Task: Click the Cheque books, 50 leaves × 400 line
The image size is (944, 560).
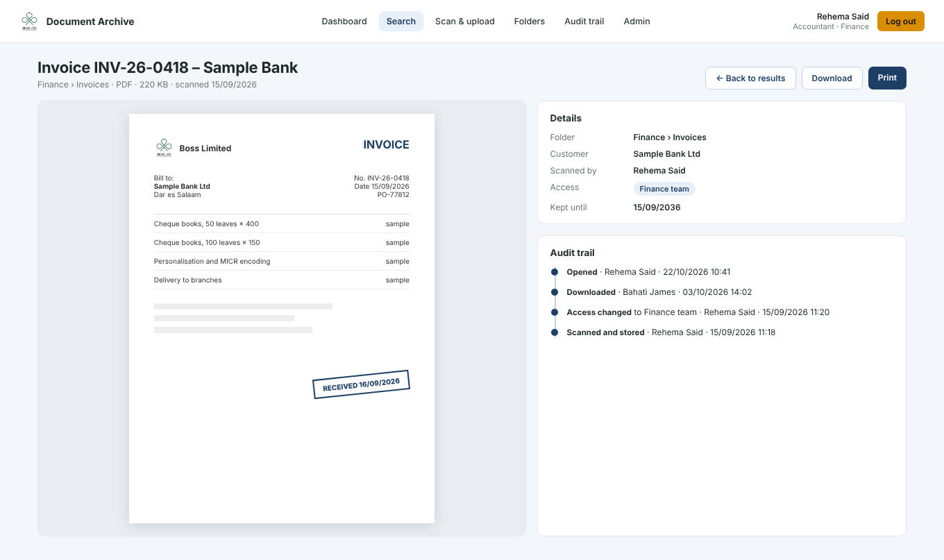Action: point(282,224)
